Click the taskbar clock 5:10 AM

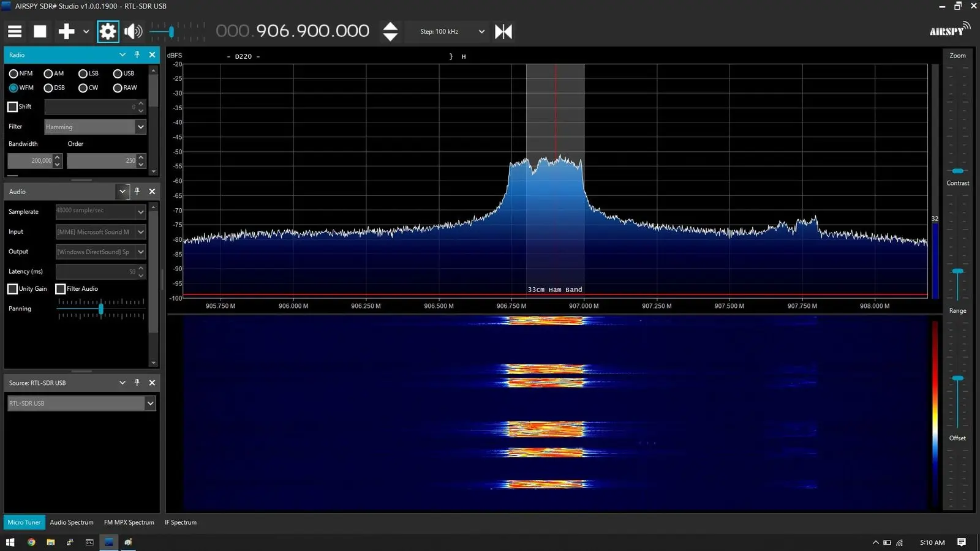click(x=932, y=542)
